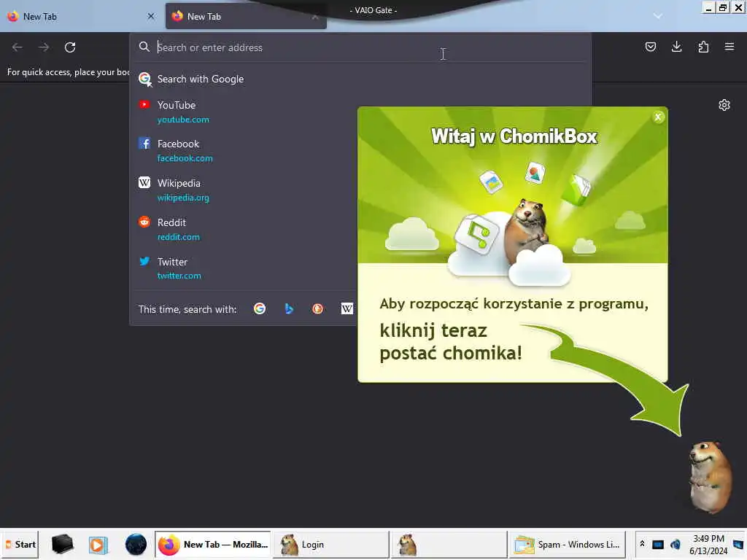Click the monitor icon in system tray
The width and height of the screenshot is (747, 560).
point(658,544)
